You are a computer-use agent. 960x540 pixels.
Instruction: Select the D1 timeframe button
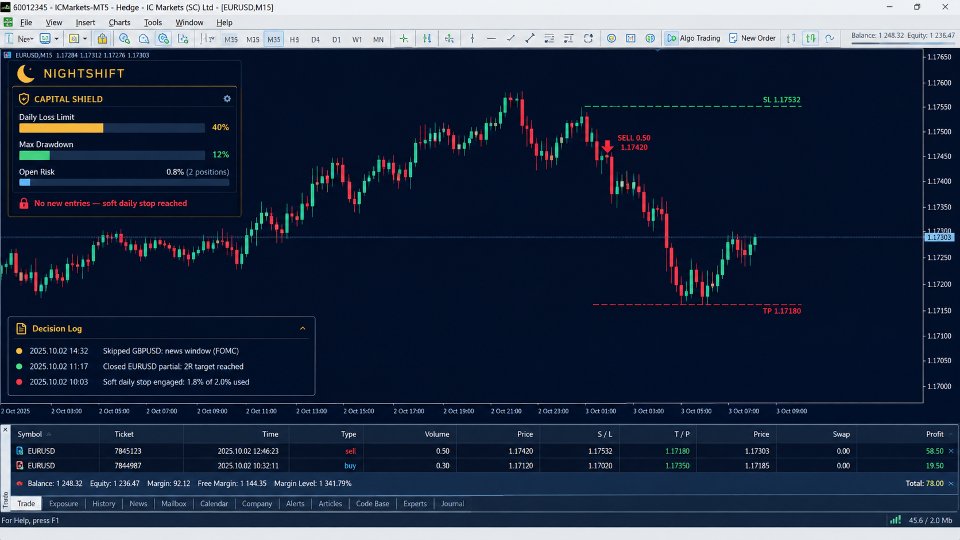336,39
